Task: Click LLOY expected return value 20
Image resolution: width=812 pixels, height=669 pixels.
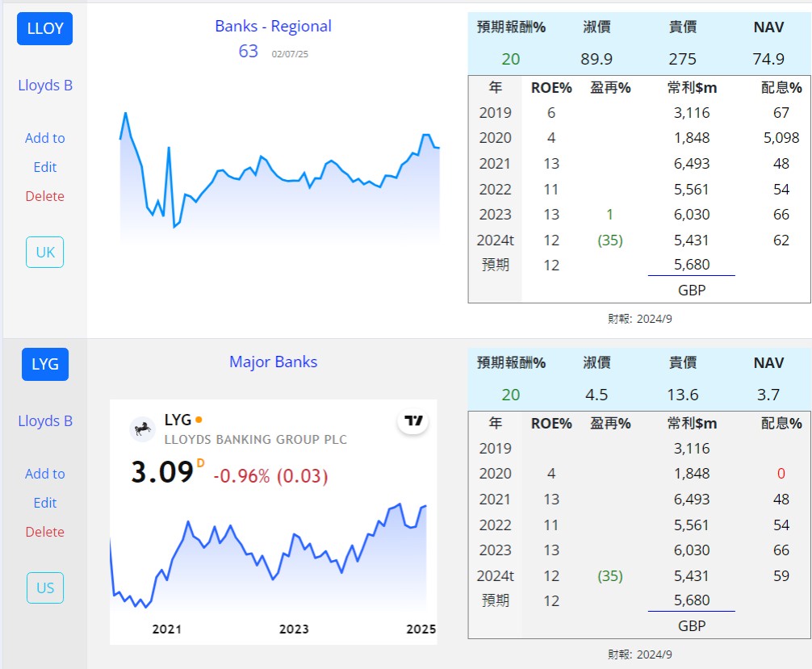Action: pos(511,59)
